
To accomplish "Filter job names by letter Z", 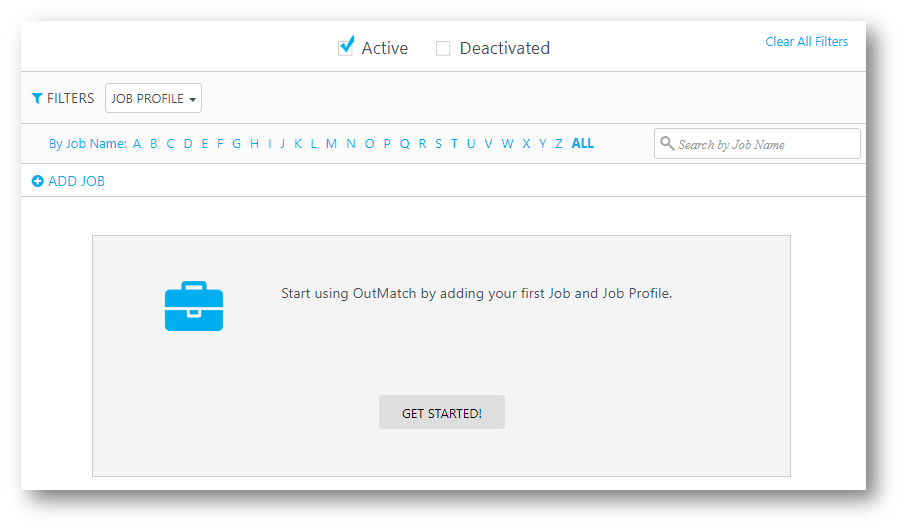I will (x=559, y=143).
